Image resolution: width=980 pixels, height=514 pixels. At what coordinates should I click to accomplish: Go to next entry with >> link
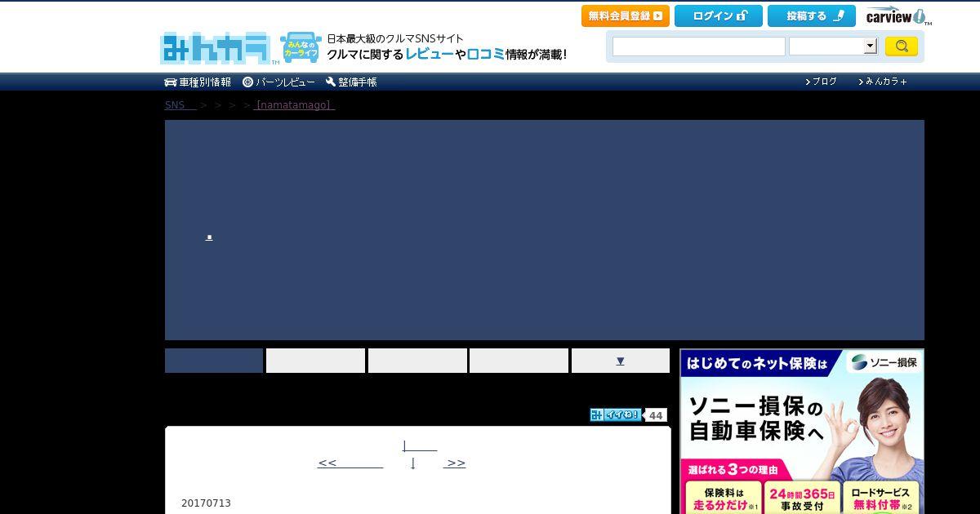tap(455, 463)
